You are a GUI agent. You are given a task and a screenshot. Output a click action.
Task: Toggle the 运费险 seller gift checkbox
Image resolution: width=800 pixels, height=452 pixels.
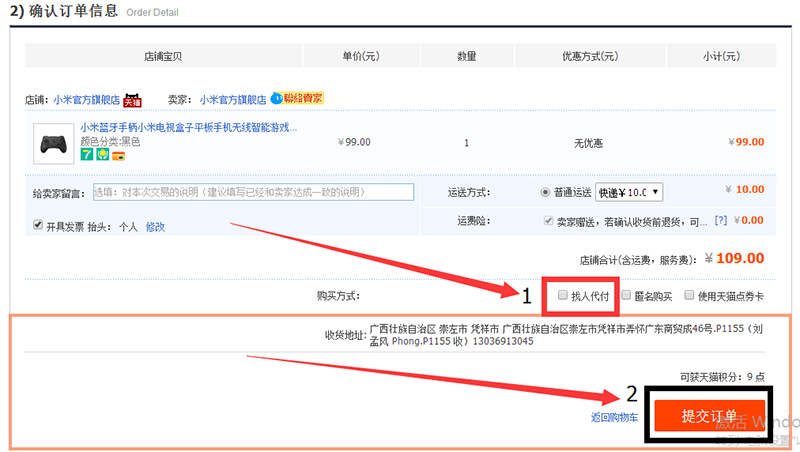(548, 221)
